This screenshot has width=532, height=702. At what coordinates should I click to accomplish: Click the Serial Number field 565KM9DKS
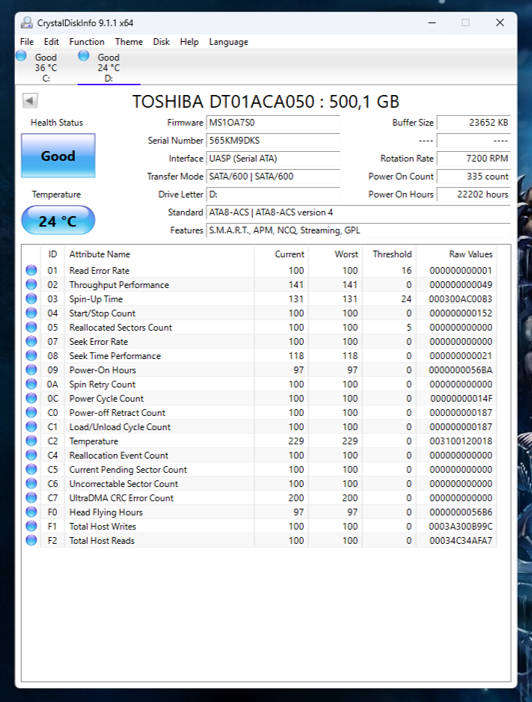coord(273,141)
